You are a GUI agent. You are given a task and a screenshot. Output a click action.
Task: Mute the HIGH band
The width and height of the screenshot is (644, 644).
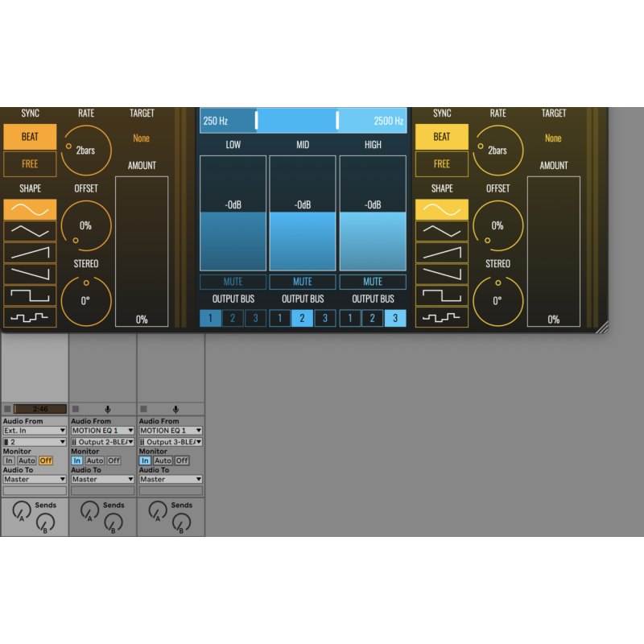pos(373,282)
